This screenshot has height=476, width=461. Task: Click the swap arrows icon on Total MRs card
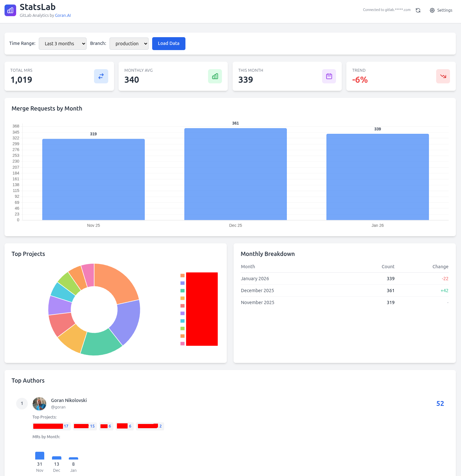pyautogui.click(x=101, y=76)
